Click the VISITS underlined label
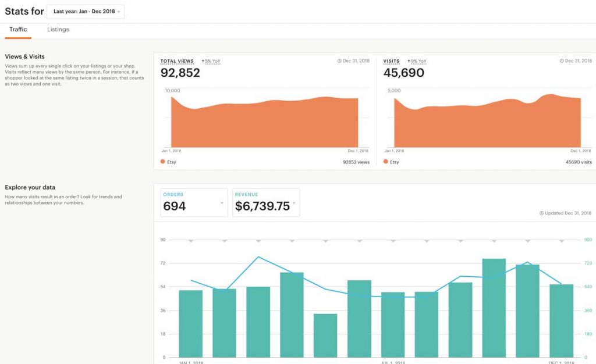The image size is (596, 364). pos(391,61)
